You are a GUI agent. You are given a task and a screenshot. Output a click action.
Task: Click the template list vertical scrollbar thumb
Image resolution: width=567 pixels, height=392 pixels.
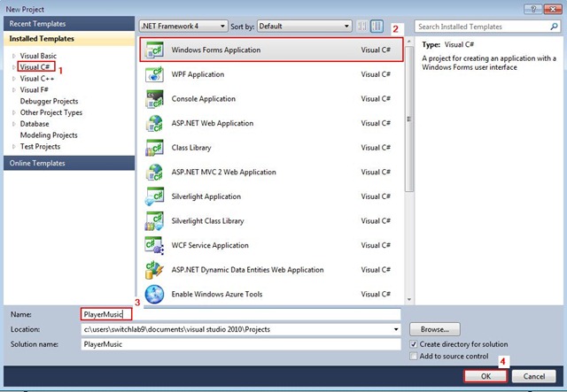409,119
